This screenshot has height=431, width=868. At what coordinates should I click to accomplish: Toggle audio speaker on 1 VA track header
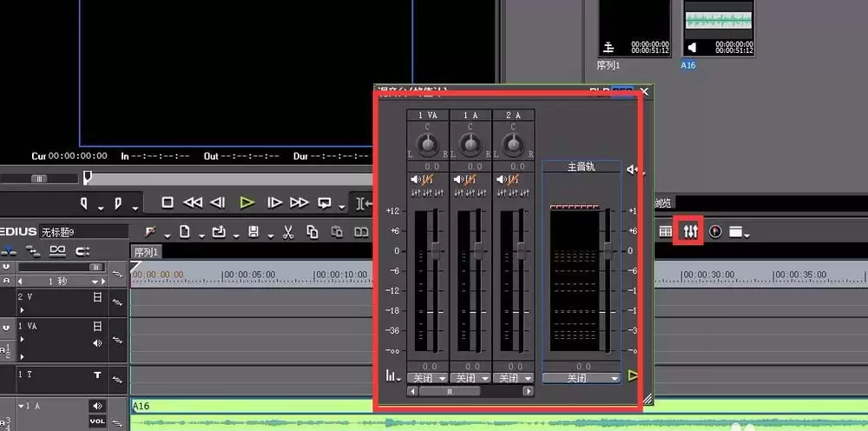pos(97,343)
